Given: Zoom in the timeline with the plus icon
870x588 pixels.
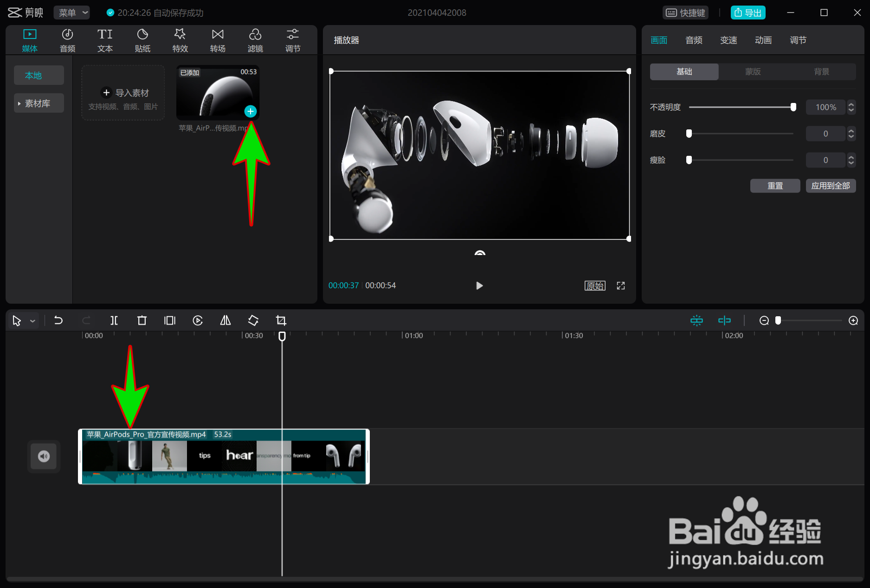Looking at the screenshot, I should click(853, 320).
